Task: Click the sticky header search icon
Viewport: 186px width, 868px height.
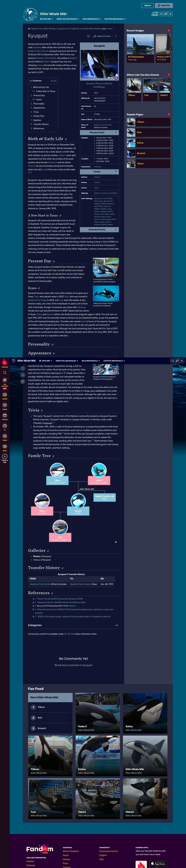Action: coord(173,361)
